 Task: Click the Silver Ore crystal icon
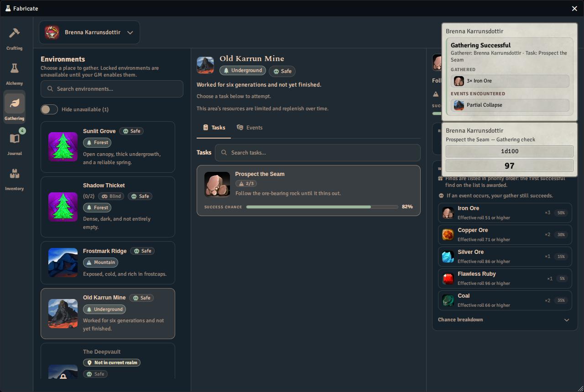click(448, 257)
